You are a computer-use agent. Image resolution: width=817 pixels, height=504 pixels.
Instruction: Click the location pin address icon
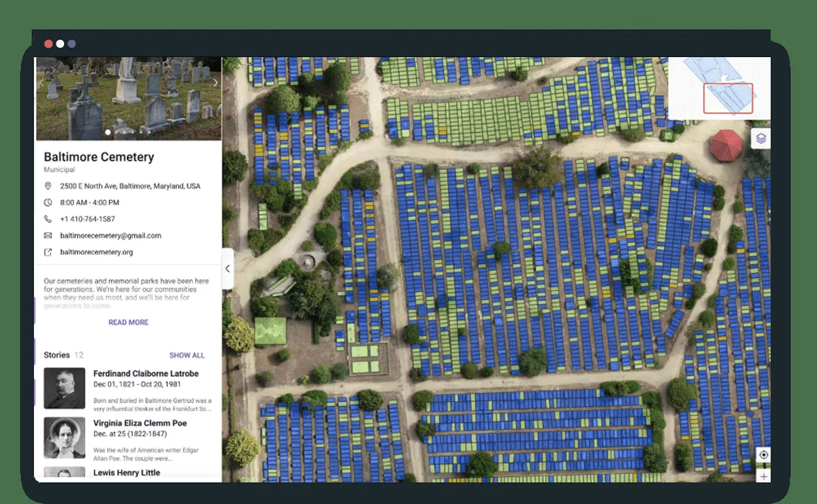[x=48, y=186]
